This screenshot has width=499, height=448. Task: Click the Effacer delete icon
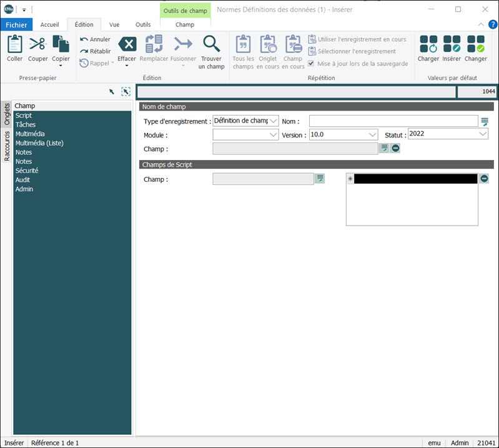click(x=127, y=44)
